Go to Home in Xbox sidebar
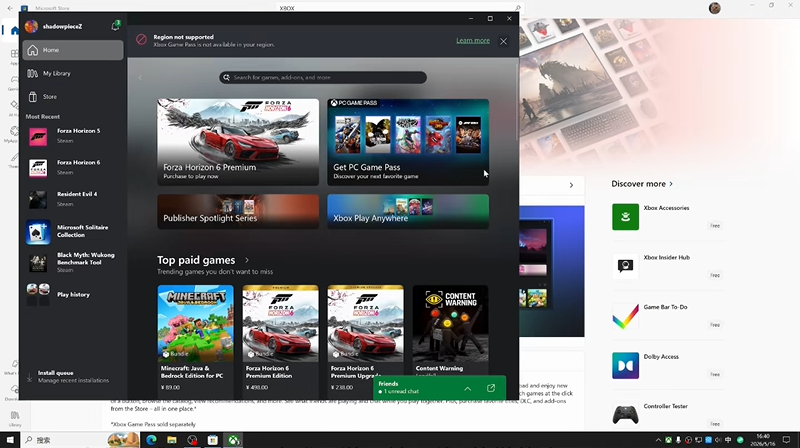The image size is (800, 448). pyautogui.click(x=73, y=50)
